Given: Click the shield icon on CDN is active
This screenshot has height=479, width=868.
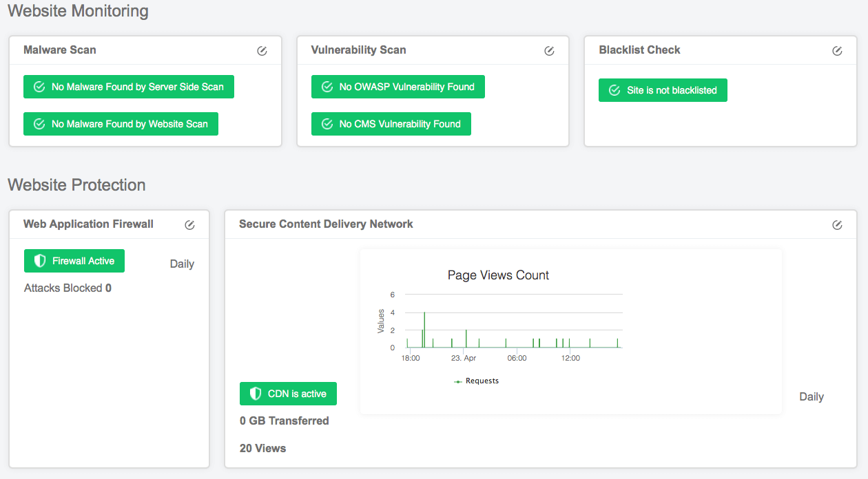Looking at the screenshot, I should click(256, 393).
